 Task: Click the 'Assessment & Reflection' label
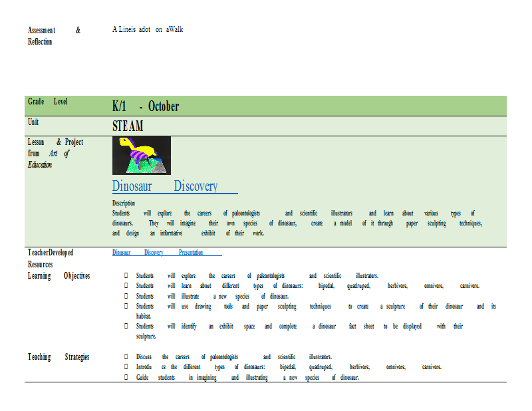54,36
